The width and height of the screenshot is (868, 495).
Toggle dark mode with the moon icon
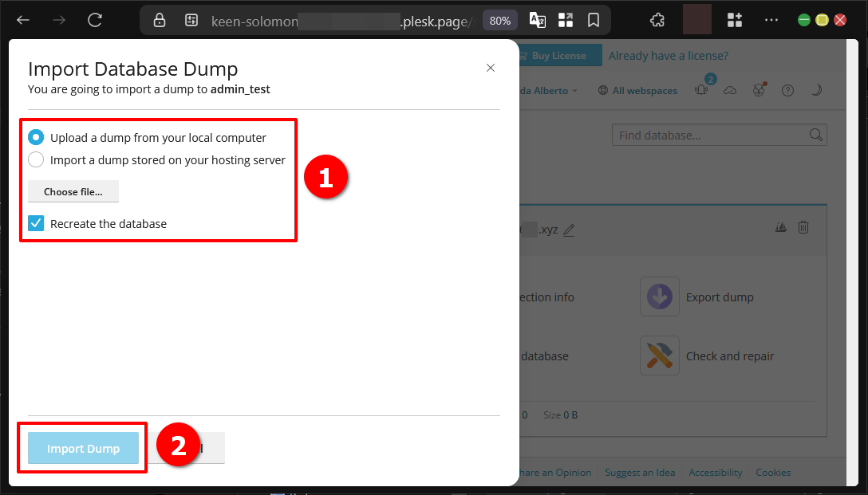[x=816, y=90]
